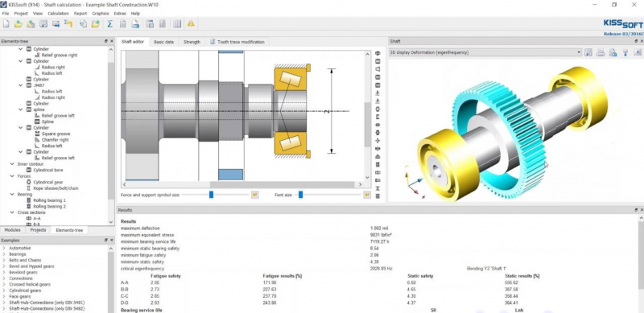Save the 3D graphic using Shaft panel disk icon
The height and width of the screenshot is (313, 644).
(x=588, y=52)
